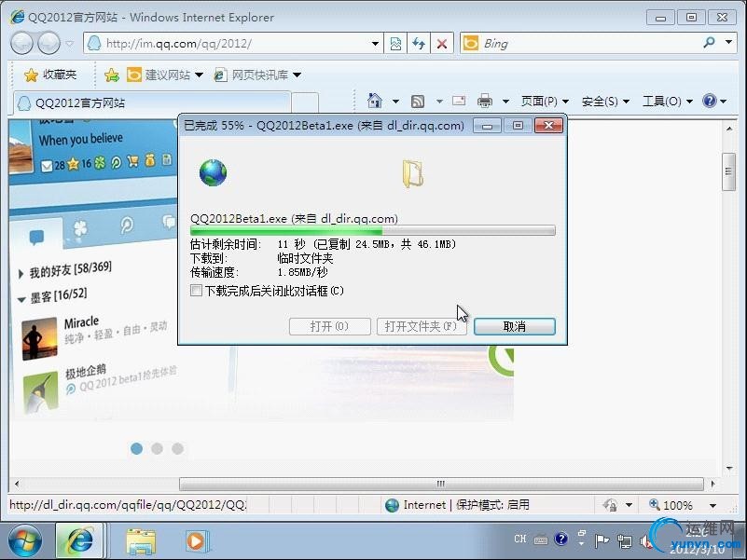The height and width of the screenshot is (560, 747).
Task: Click the vertical scrollbar thumb
Action: 728,171
